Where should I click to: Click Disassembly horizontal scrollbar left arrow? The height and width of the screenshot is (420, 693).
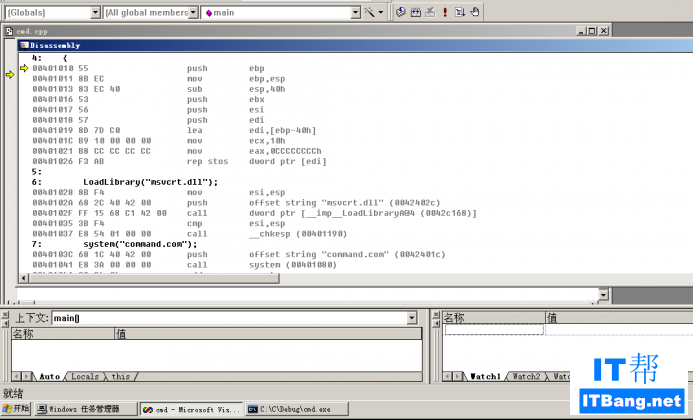pyautogui.click(x=24, y=278)
